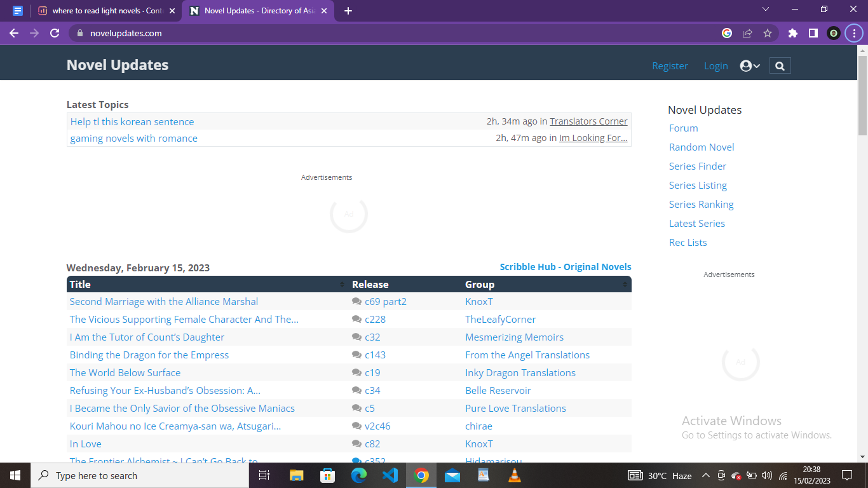Open In Love novel title
The width and height of the screenshot is (868, 488).
(x=85, y=444)
